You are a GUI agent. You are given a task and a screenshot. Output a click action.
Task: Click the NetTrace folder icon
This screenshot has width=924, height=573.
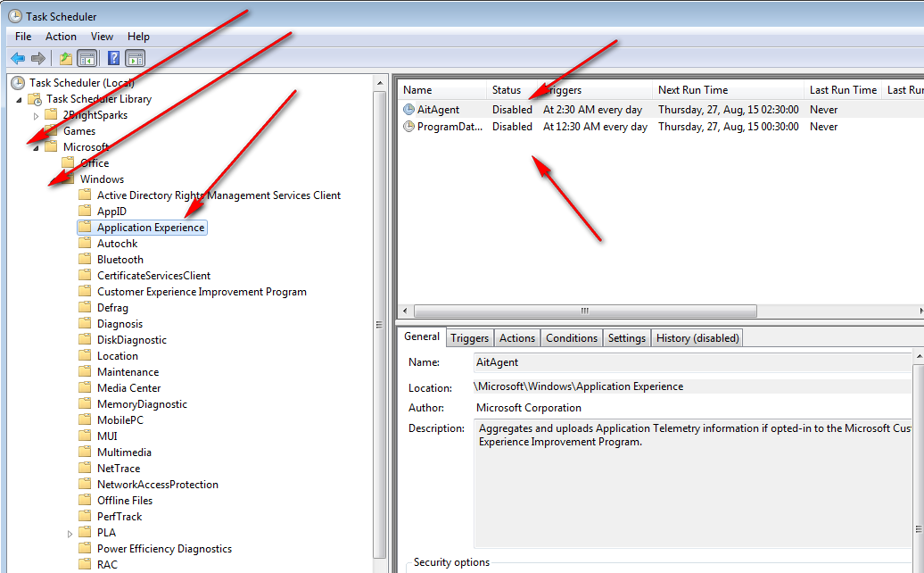tap(85, 468)
